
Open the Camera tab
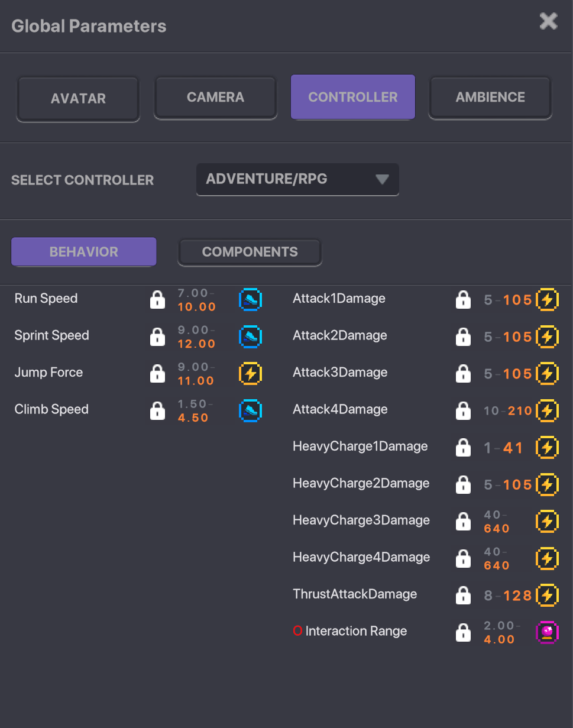pyautogui.click(x=215, y=98)
